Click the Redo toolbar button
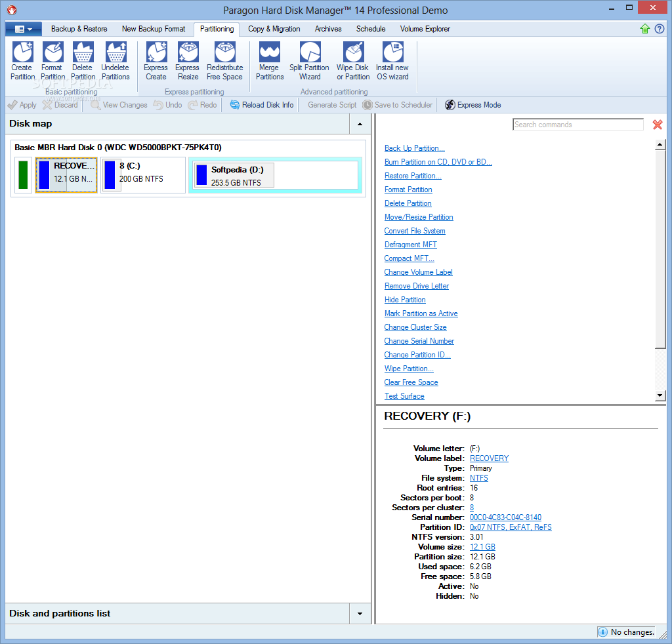This screenshot has width=672, height=644. 203,105
